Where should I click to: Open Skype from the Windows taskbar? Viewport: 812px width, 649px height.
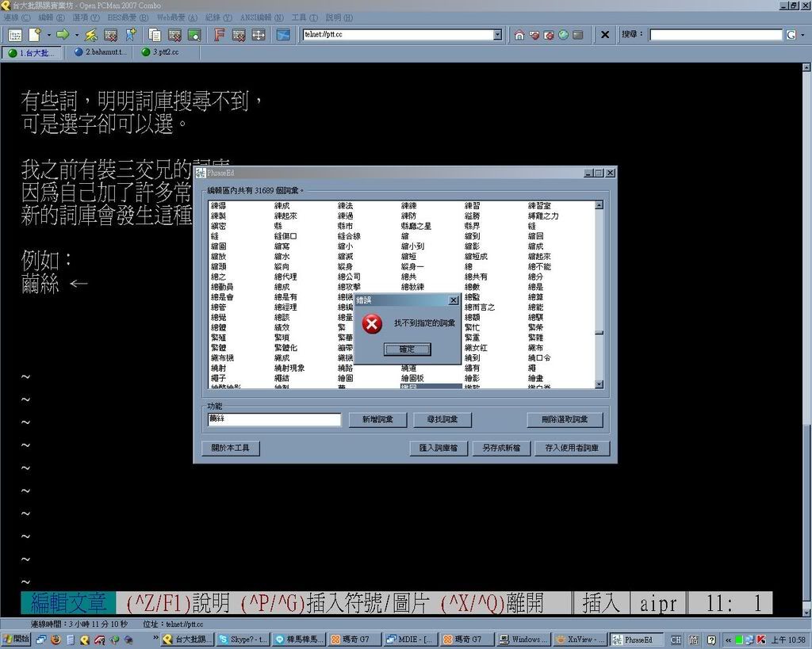[243, 639]
